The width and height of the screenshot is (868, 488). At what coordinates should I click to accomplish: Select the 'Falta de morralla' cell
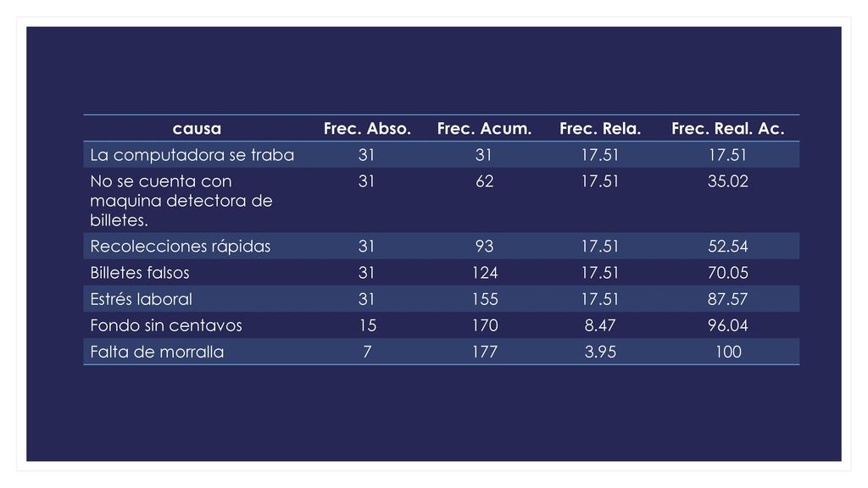pos(157,352)
